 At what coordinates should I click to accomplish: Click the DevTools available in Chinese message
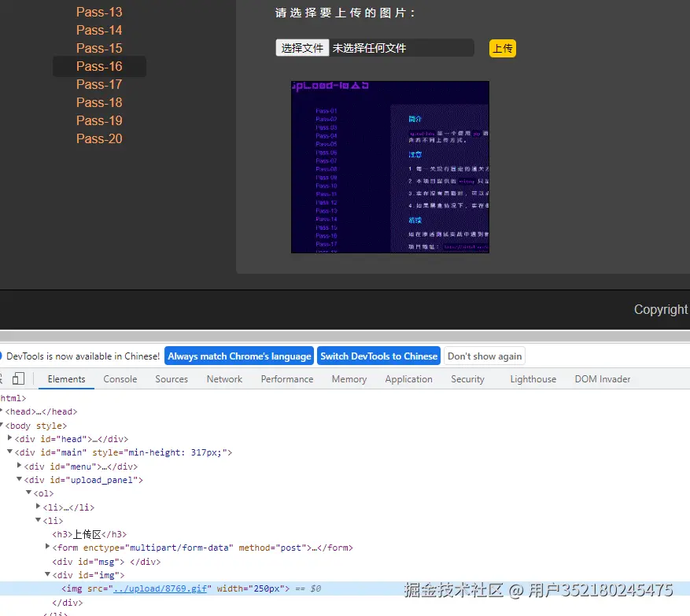[83, 356]
